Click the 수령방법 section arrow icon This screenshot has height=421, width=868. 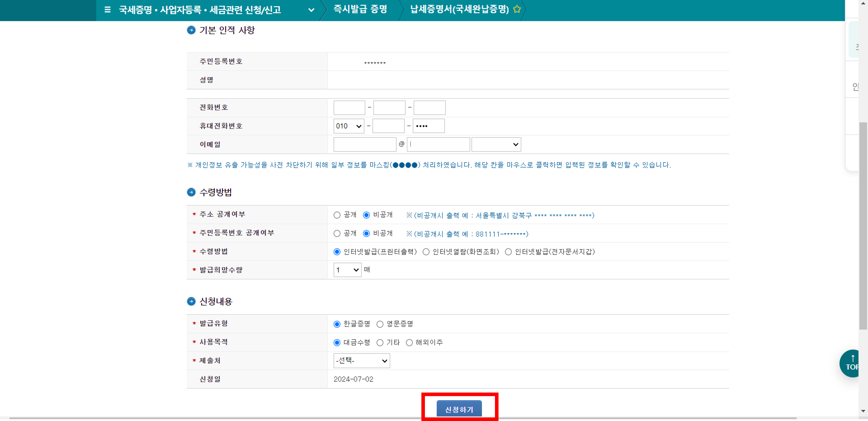point(191,192)
